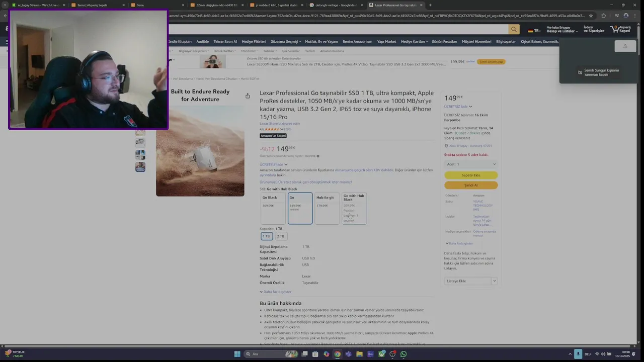This screenshot has height=362, width=644.
Task: Open the rating stars dropdown chevron
Action: click(x=281, y=129)
